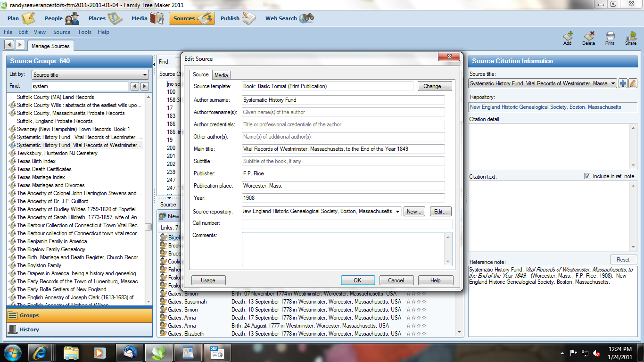Open Internet Explorer from taskbar
Image resolution: width=644 pixels, height=362 pixels.
pyautogui.click(x=41, y=352)
